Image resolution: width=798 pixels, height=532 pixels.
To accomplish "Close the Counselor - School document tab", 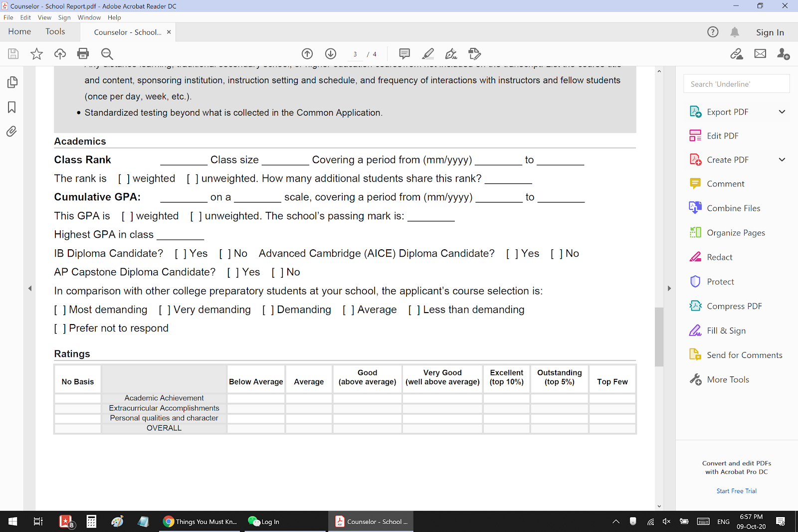I will pos(169,32).
